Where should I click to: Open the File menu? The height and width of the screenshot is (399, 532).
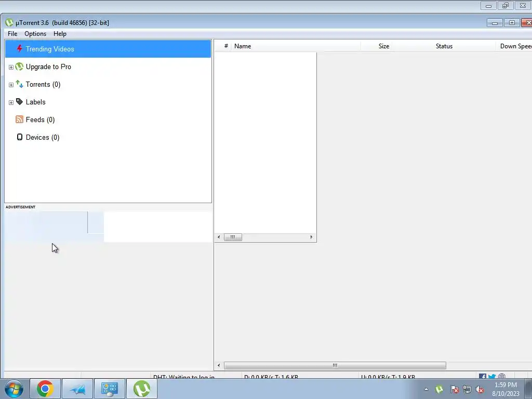tap(12, 34)
